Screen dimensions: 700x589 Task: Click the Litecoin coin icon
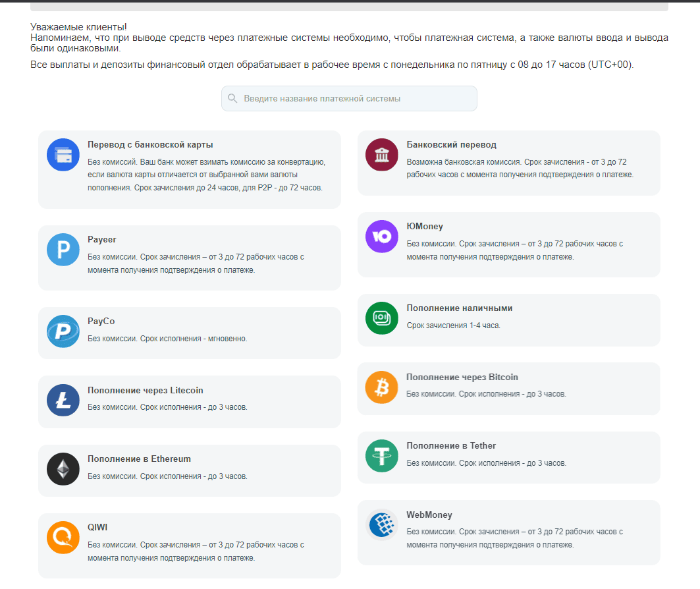pyautogui.click(x=63, y=400)
